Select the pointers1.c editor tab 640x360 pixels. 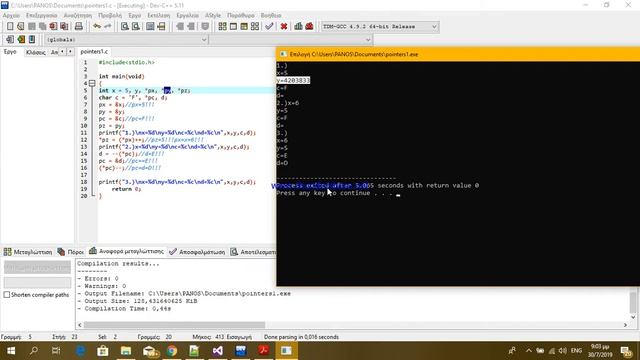(x=94, y=52)
